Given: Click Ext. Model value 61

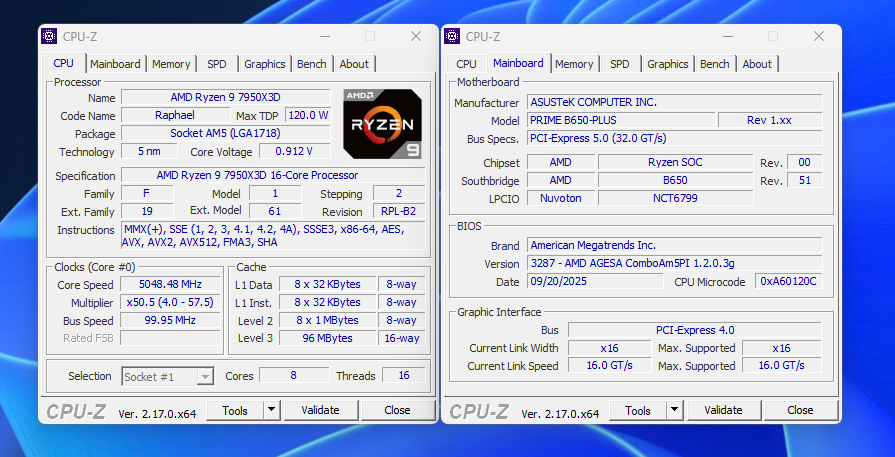Looking at the screenshot, I should 275,211.
